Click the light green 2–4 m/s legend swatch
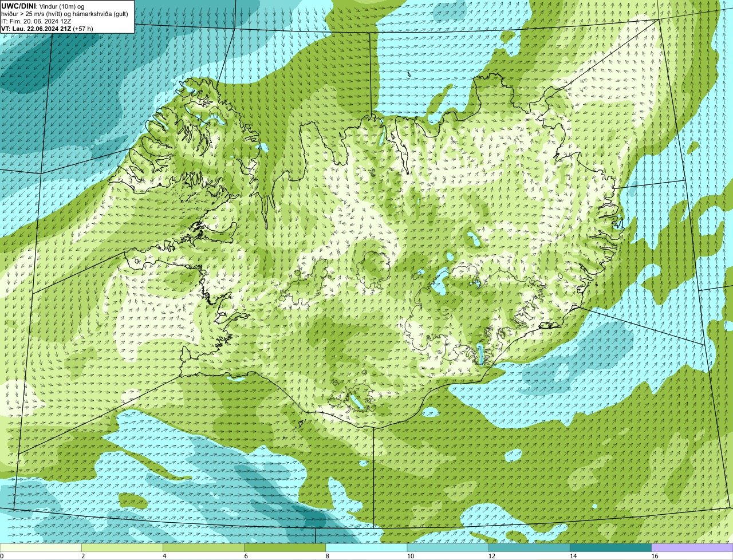This screenshot has height=560, width=733. coord(122,548)
